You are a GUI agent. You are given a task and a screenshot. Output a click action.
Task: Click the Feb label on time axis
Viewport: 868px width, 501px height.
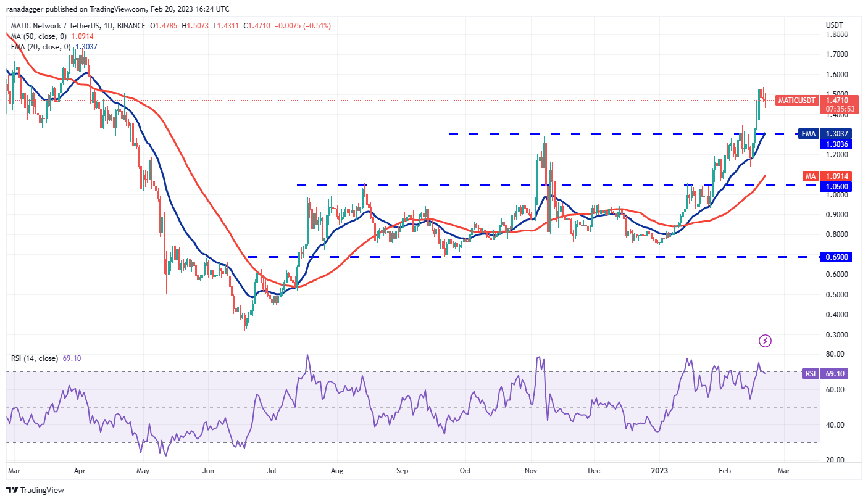tap(726, 470)
